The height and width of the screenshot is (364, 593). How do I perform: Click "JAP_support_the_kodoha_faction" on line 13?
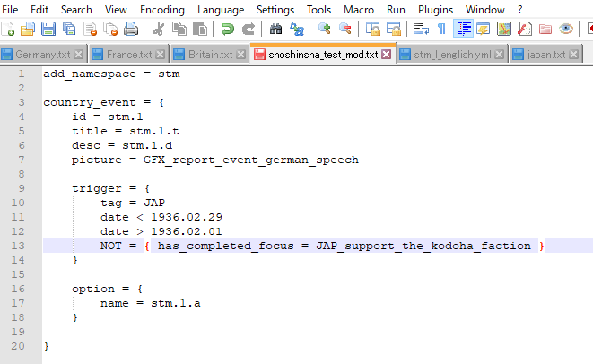423,246
